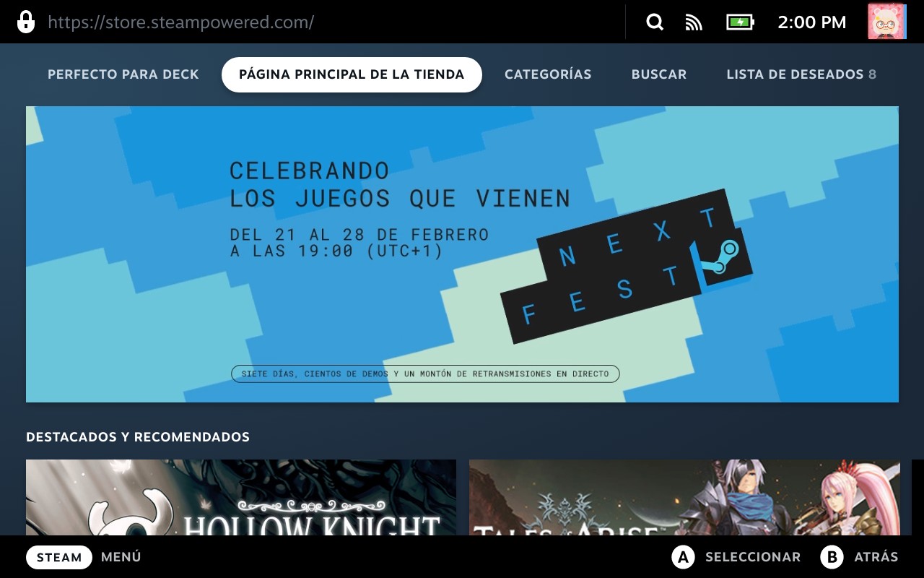The height and width of the screenshot is (578, 924).
Task: Switch to Perfecto para Deck tab
Action: click(x=123, y=74)
